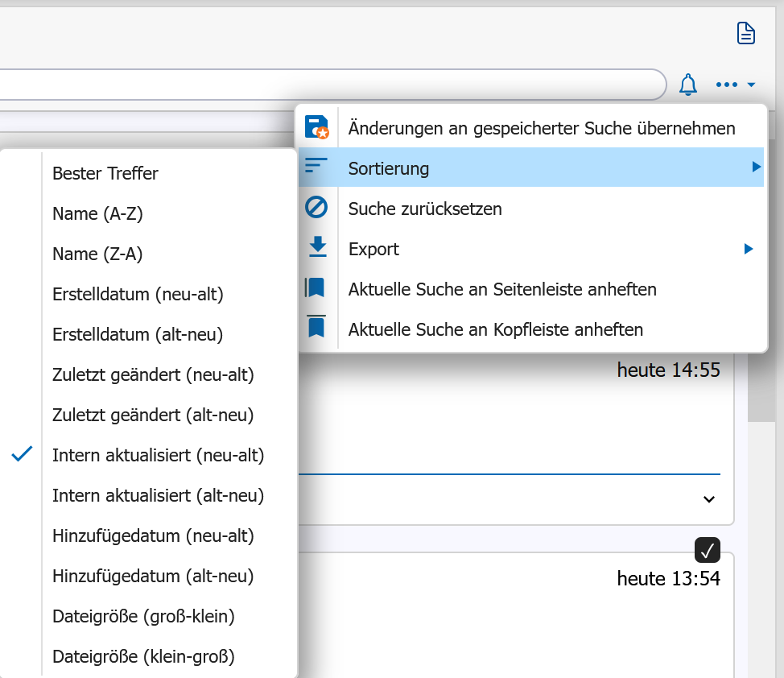Toggle the black checkmark box above heute 13:54

tap(707, 551)
